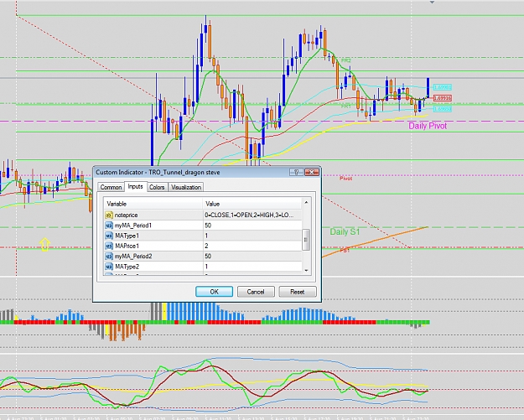The width and height of the screenshot is (524, 420).
Task: Click the MAType2 row icon
Action: (109, 267)
